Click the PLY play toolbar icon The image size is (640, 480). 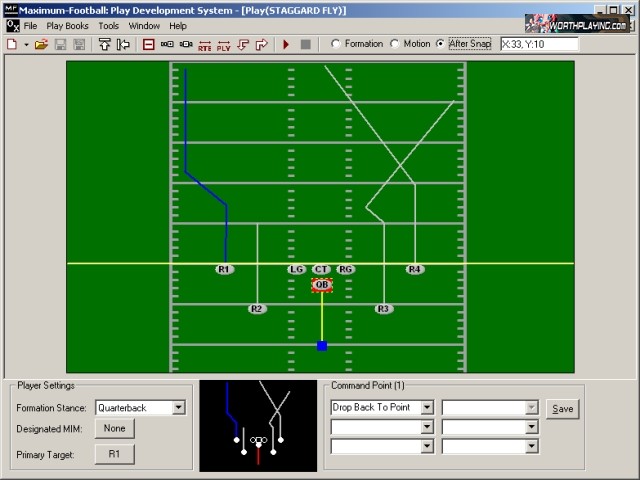coord(223,44)
